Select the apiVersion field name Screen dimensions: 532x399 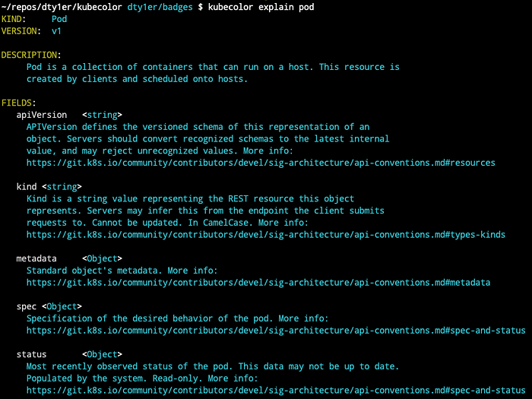pyautogui.click(x=41, y=115)
